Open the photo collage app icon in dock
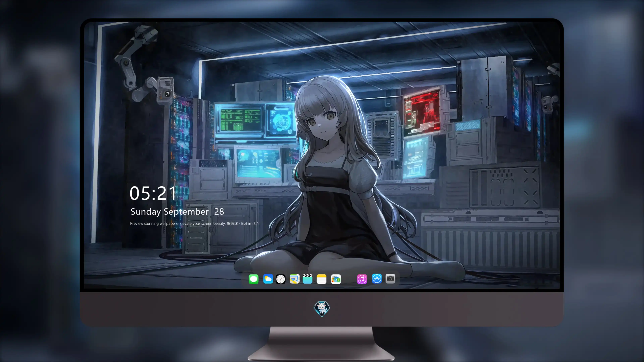Viewport: 644px width, 362px height. click(336, 279)
